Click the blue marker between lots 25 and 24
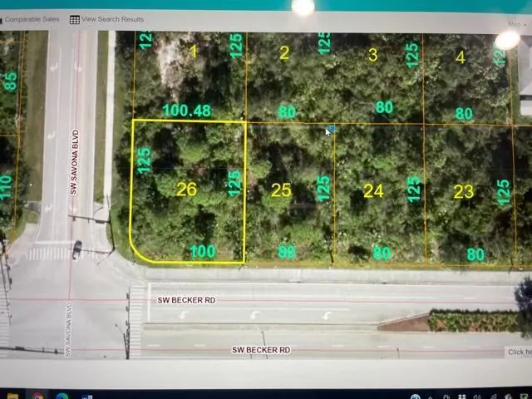This screenshot has height=399, width=532. pyautogui.click(x=332, y=129)
